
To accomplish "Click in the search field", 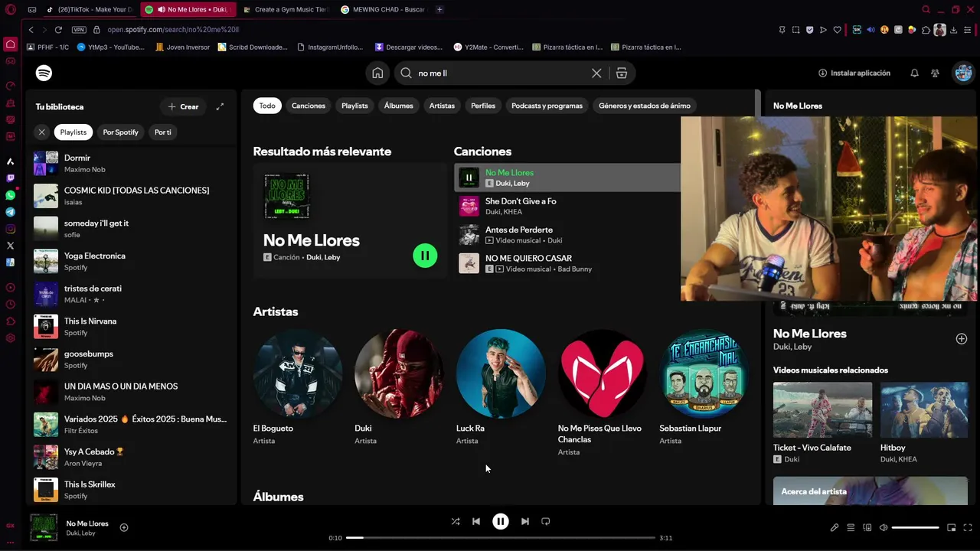I will (501, 73).
